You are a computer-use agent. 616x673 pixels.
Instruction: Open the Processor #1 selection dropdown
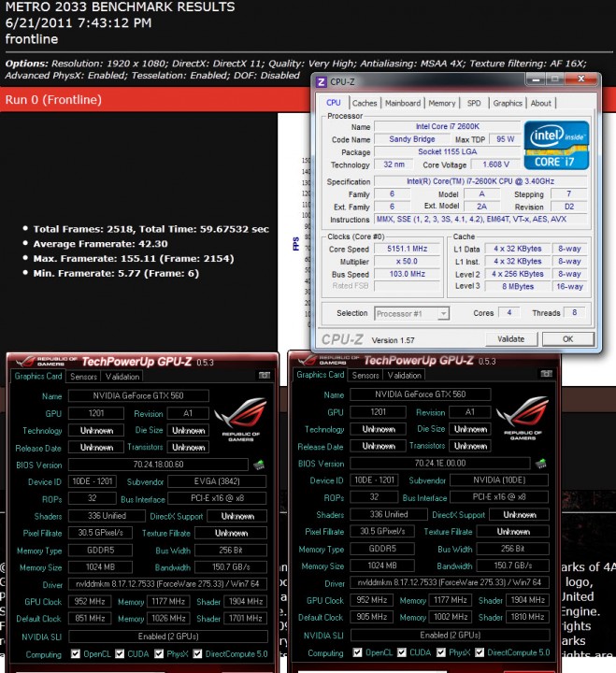pos(412,313)
